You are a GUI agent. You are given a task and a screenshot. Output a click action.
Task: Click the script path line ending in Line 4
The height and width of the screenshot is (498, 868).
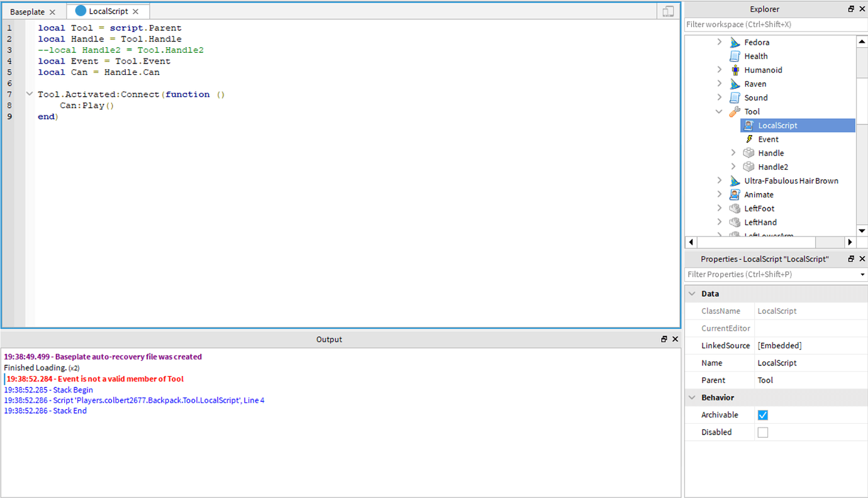[134, 400]
